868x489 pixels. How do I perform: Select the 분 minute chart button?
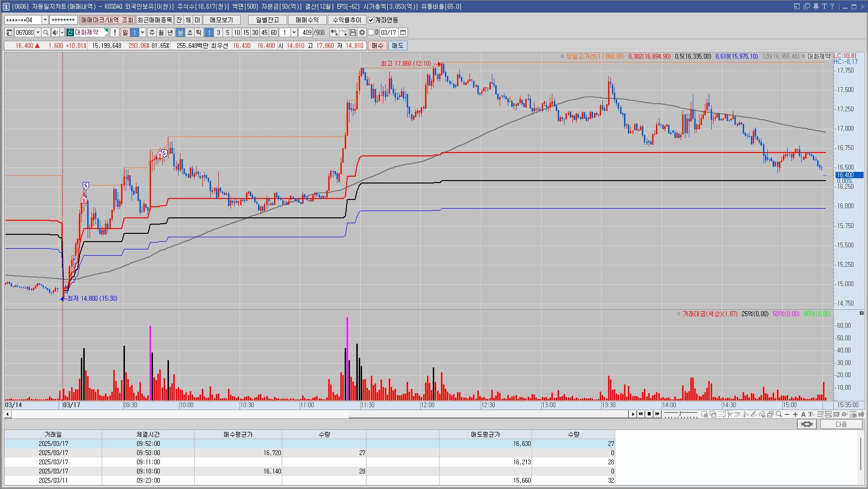[180, 32]
